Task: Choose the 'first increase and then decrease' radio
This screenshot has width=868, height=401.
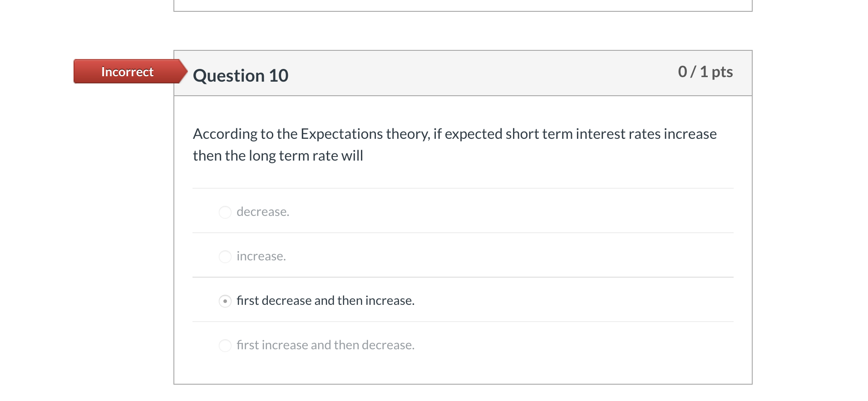Action: 225,346
